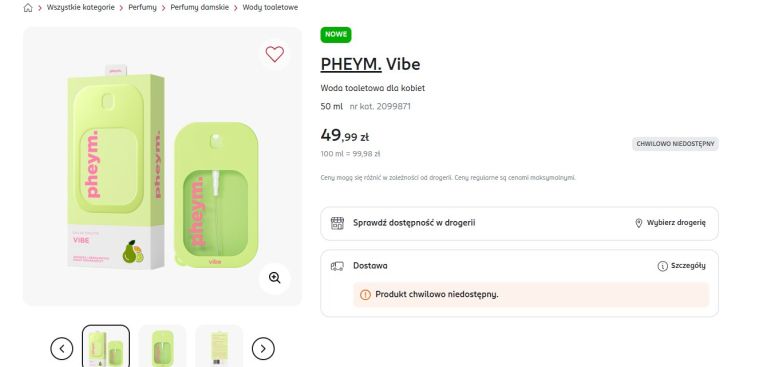Screen dimensions: 759x367
Task: Click the location pin icon near Wybierz drogerię
Action: pos(638,223)
